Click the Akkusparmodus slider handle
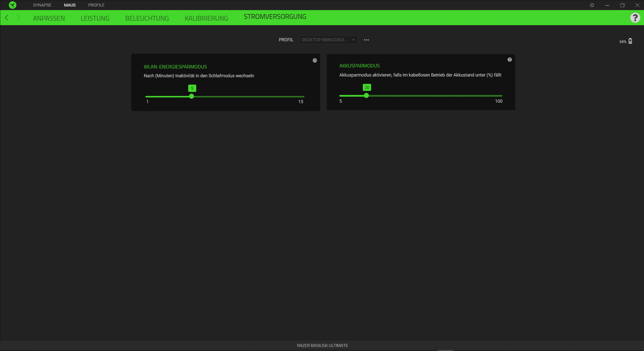 (x=366, y=95)
